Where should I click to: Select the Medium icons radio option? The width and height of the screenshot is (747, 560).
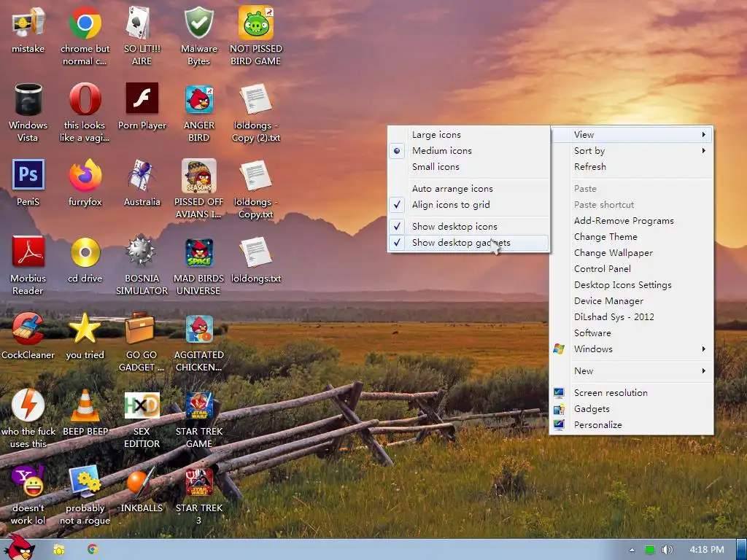click(469, 150)
